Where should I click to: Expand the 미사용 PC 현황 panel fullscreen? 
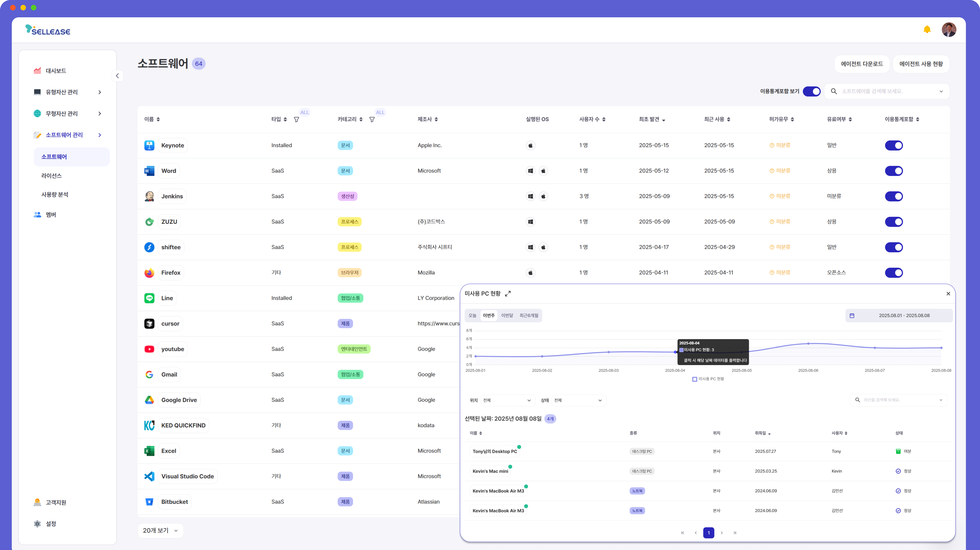(x=507, y=294)
